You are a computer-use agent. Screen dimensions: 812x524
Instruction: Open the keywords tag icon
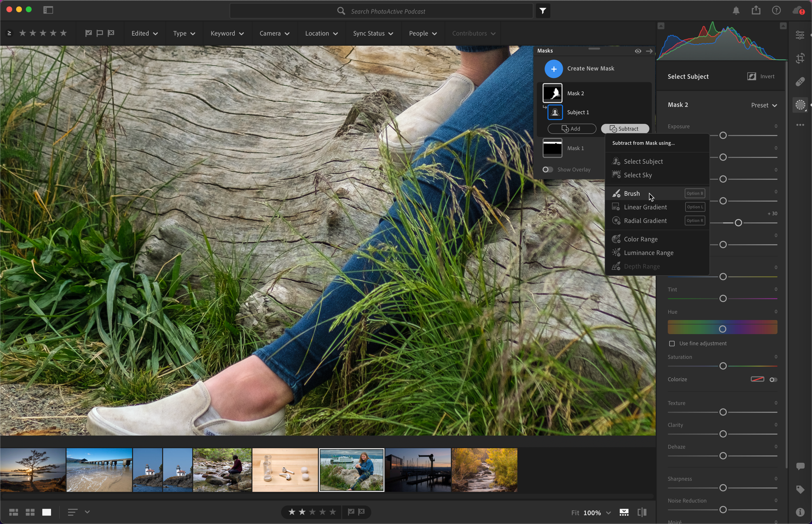point(800,489)
